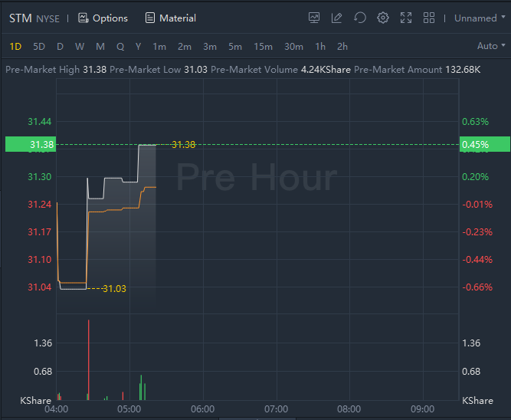Click the green 0.45% change tag
The height and width of the screenshot is (420, 511).
click(x=485, y=144)
